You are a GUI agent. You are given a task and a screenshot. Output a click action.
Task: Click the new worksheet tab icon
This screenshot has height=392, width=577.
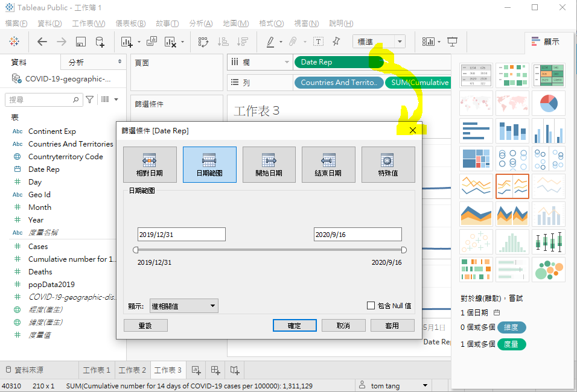196,370
